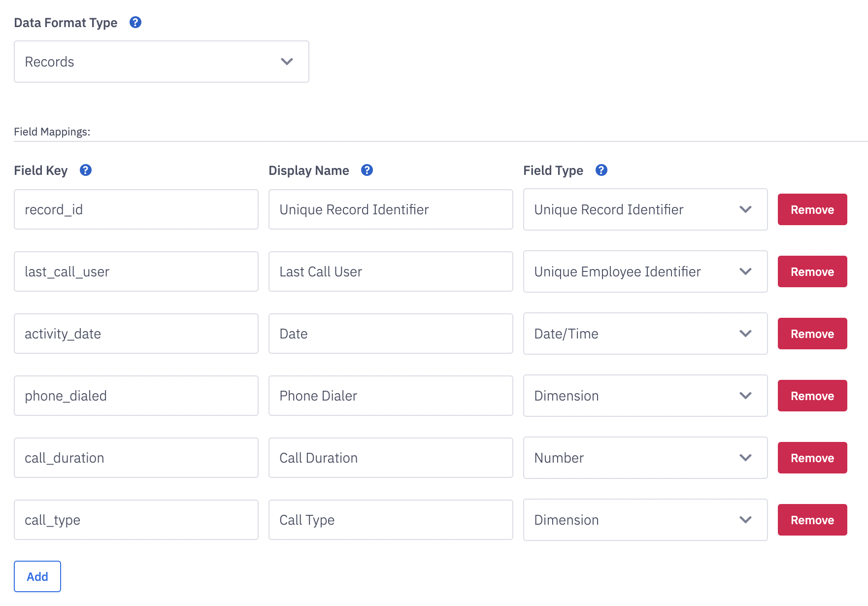This screenshot has width=868, height=606.
Task: Focus the call_type field key input
Action: pyautogui.click(x=136, y=520)
